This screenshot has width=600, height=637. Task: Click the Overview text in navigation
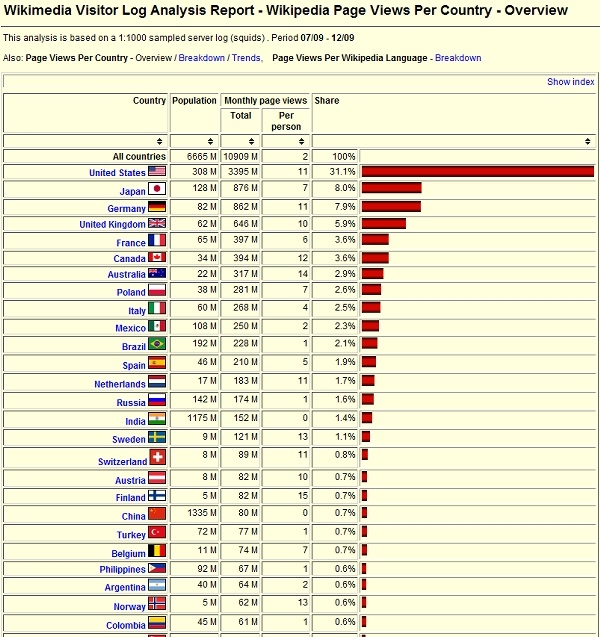[154, 58]
